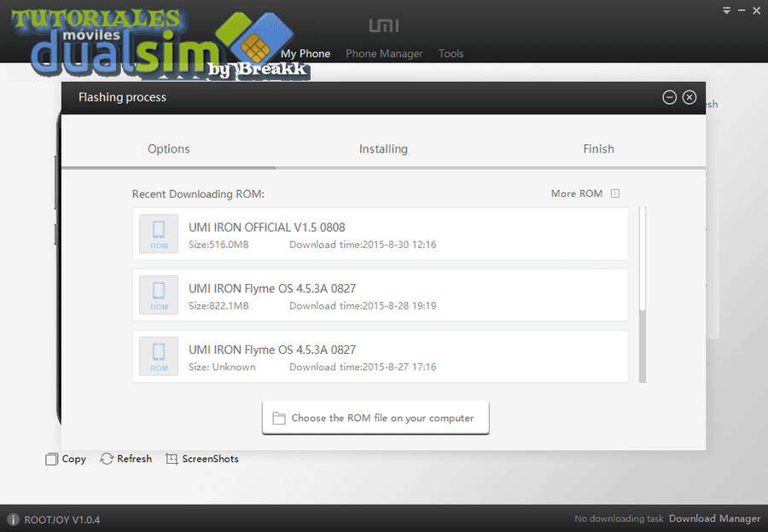Click the Refresh arrows icon
The image size is (768, 532).
pyautogui.click(x=107, y=459)
